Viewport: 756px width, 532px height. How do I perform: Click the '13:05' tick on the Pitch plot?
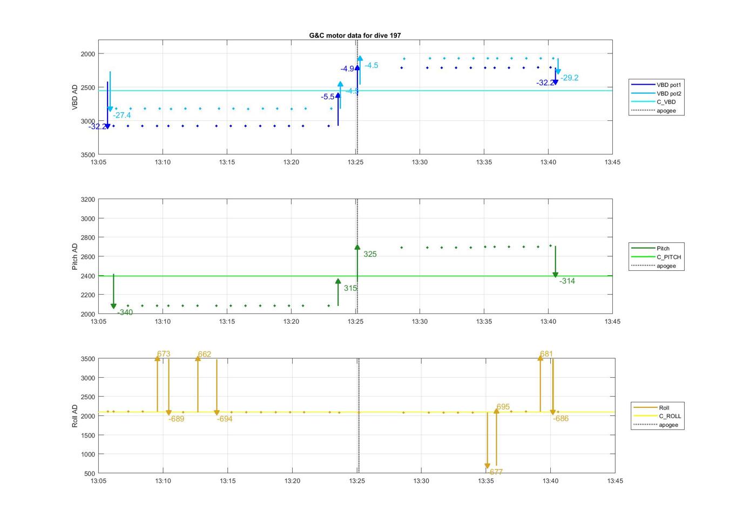[98, 322]
